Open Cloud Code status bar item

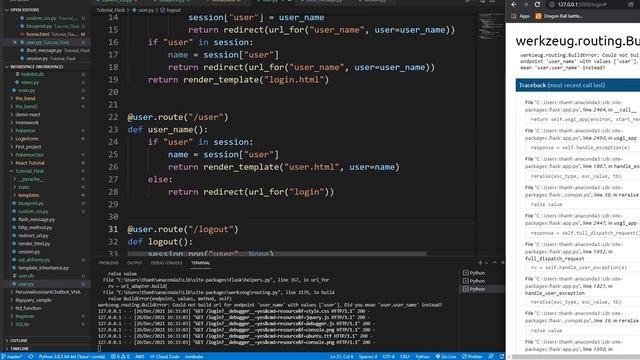click(x=165, y=357)
